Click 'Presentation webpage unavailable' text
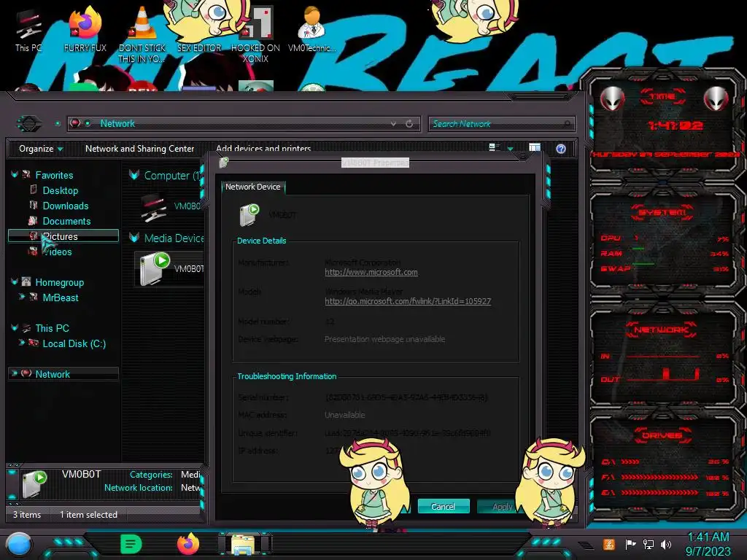 [x=385, y=339]
